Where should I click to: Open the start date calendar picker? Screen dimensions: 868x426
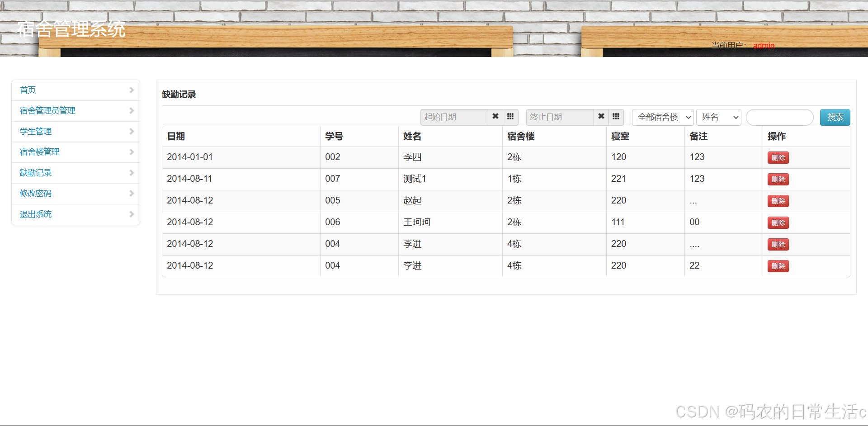point(510,117)
